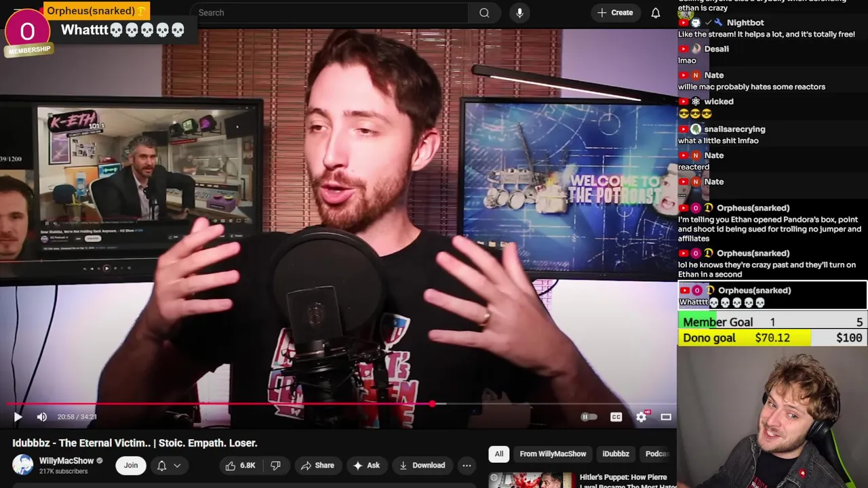The width and height of the screenshot is (868, 488).
Task: Share the video
Action: pyautogui.click(x=317, y=466)
